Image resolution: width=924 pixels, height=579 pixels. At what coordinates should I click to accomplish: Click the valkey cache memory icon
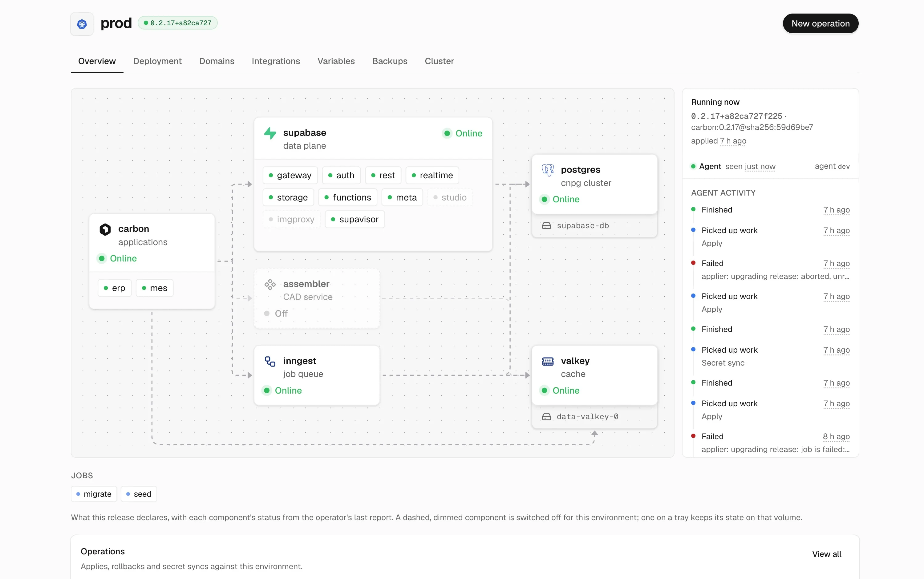[548, 361]
